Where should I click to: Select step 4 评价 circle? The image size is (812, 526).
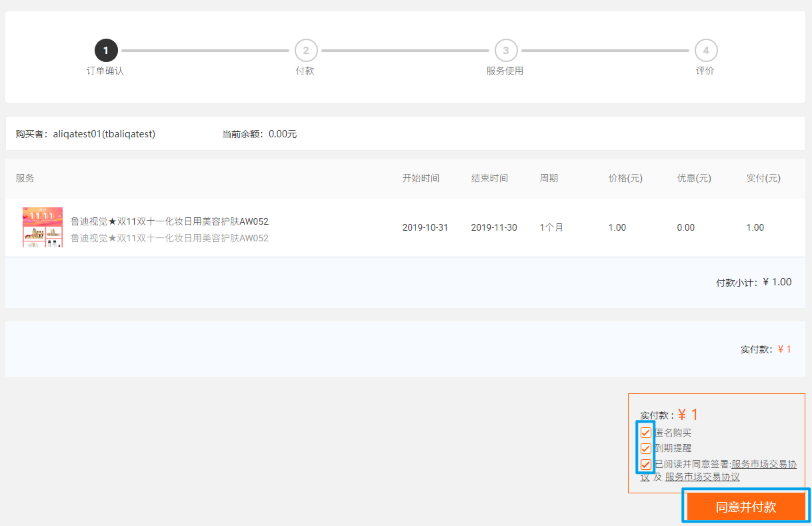tap(706, 50)
